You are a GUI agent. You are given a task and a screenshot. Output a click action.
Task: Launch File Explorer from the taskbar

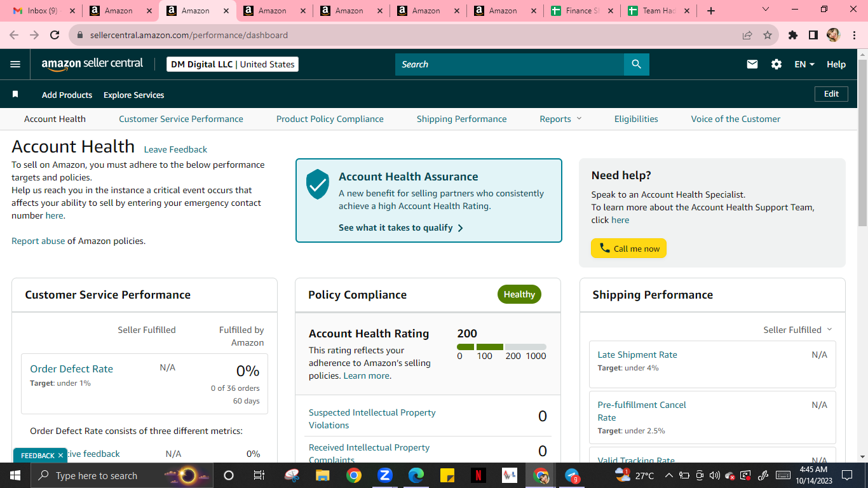(x=323, y=475)
